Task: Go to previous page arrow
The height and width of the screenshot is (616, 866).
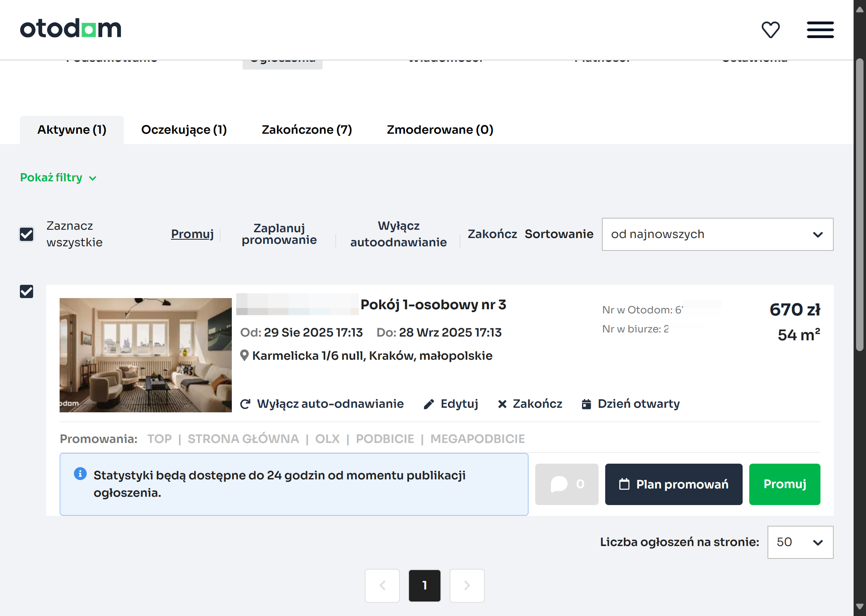Action: [x=382, y=585]
